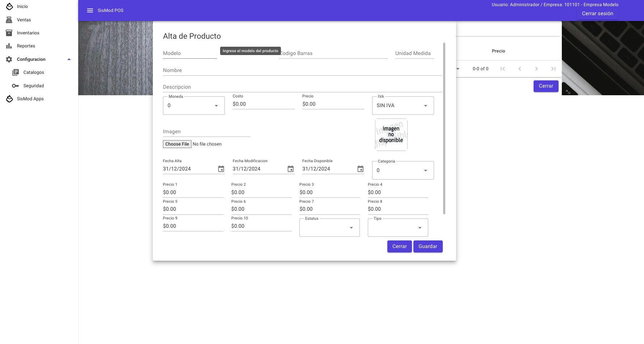The image size is (644, 344).
Task: Open the Fecha Disponible calendar picker
Action: coord(361,169)
